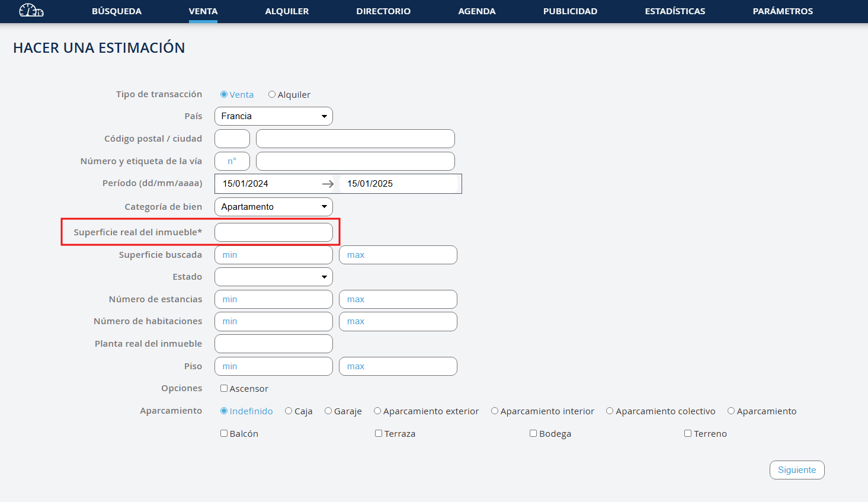
Task: Select the Venta radio button
Action: click(224, 94)
